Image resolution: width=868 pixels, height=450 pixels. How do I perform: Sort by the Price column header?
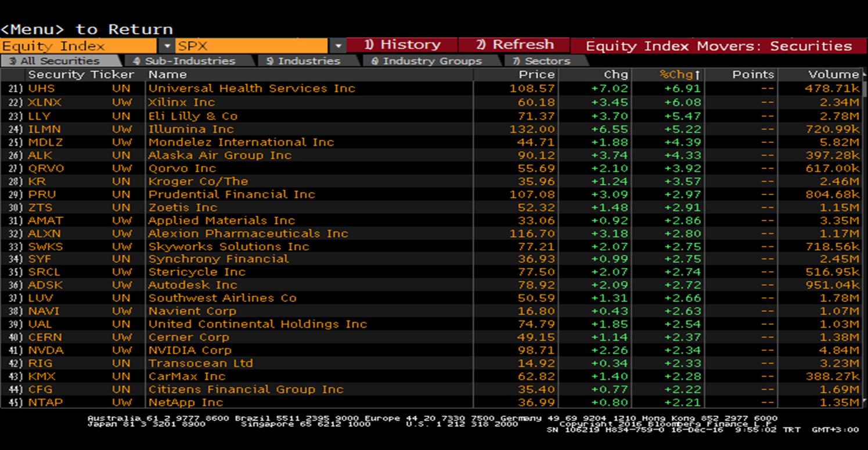515,74
